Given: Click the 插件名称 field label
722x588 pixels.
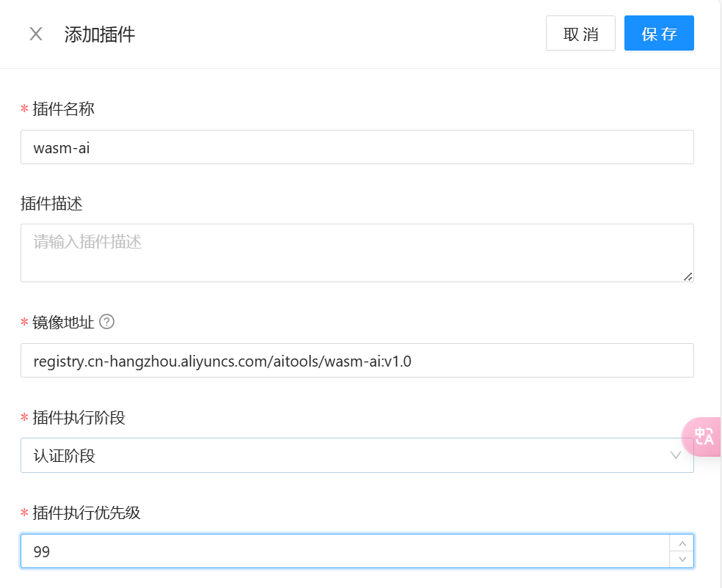Looking at the screenshot, I should [63, 109].
